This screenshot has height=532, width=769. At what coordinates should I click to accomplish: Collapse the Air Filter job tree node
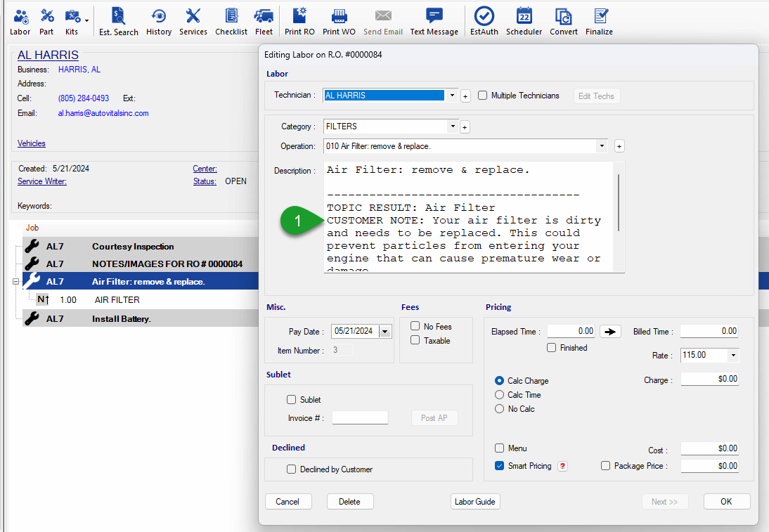click(x=15, y=281)
